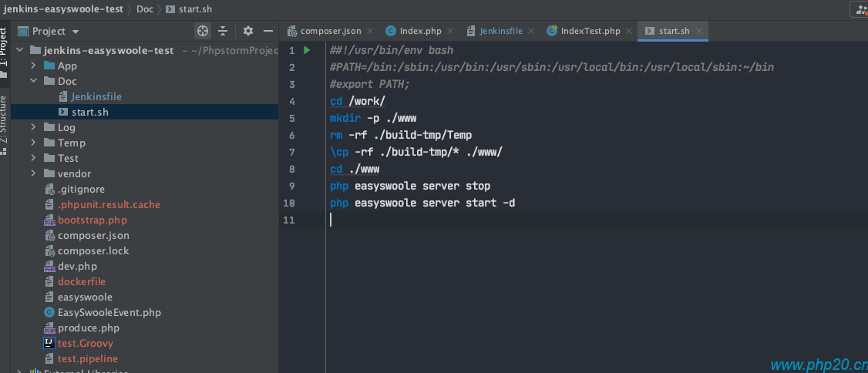This screenshot has height=373, width=868.
Task: Select test.Groovy file
Action: pyautogui.click(x=86, y=344)
